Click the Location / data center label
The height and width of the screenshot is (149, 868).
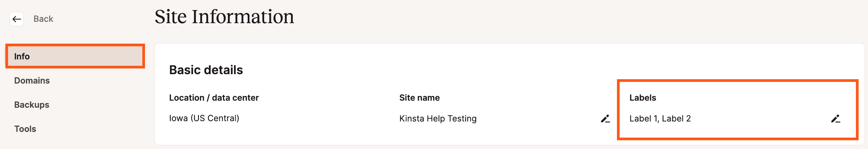click(213, 98)
